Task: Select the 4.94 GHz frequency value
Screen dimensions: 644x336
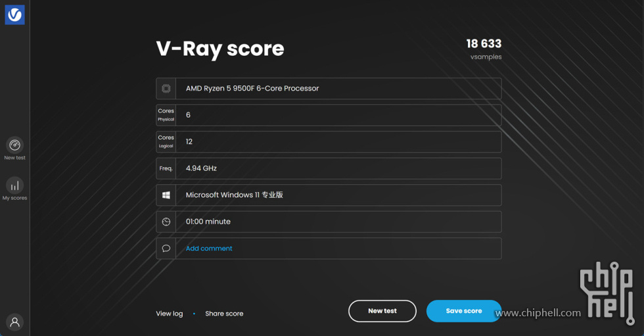Action: 201,168
